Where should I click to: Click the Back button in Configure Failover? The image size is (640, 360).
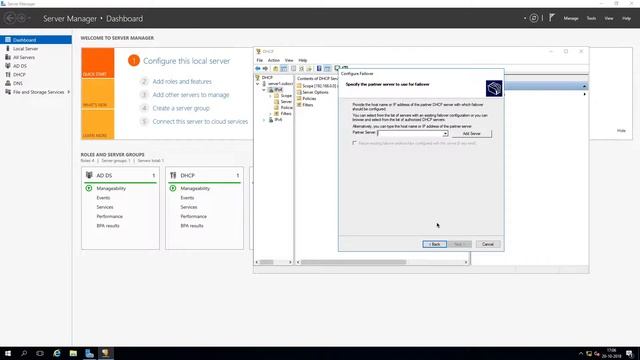coord(435,244)
